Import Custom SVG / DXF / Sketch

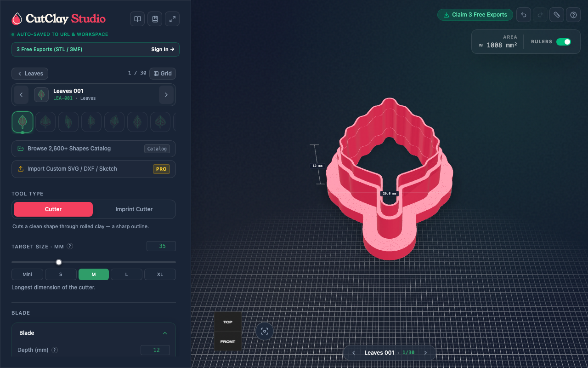point(94,169)
